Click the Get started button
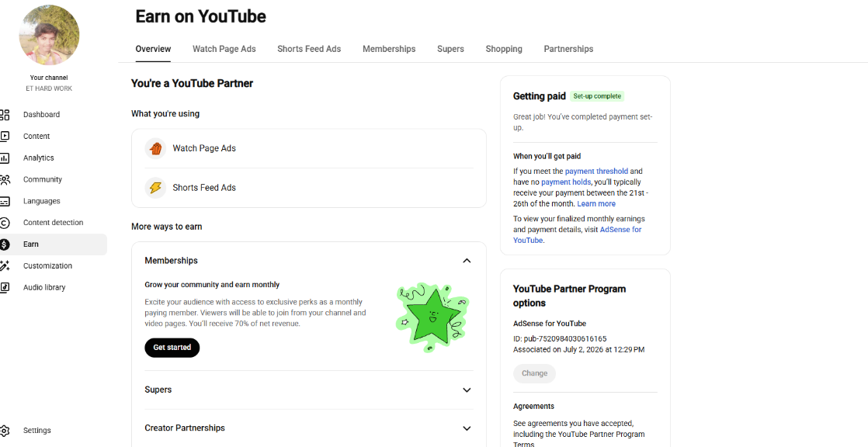Image resolution: width=868 pixels, height=447 pixels. pos(172,348)
